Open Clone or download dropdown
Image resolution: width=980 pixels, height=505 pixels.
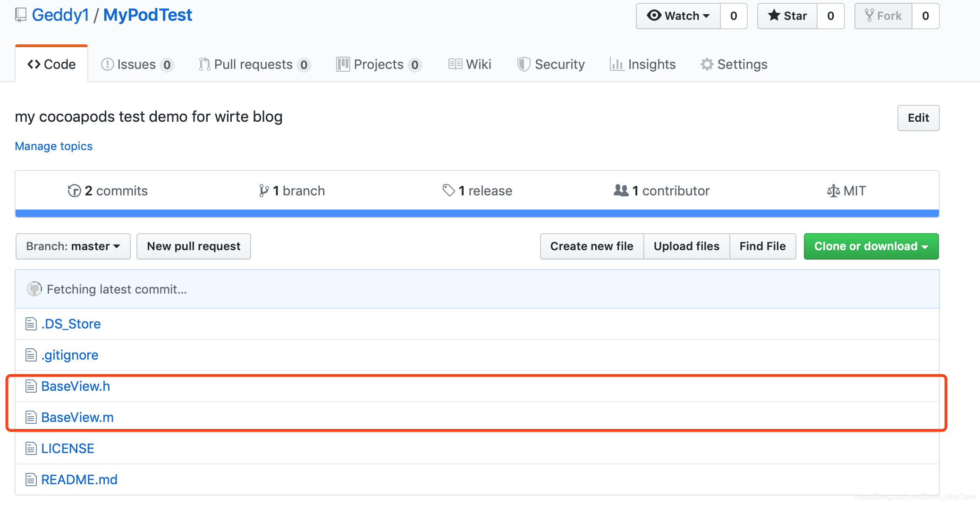[871, 246]
